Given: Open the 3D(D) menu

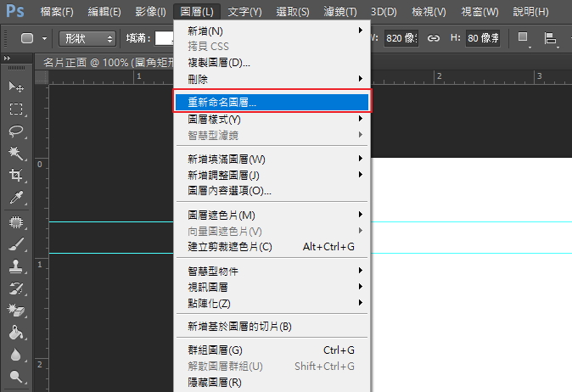Looking at the screenshot, I should point(384,12).
